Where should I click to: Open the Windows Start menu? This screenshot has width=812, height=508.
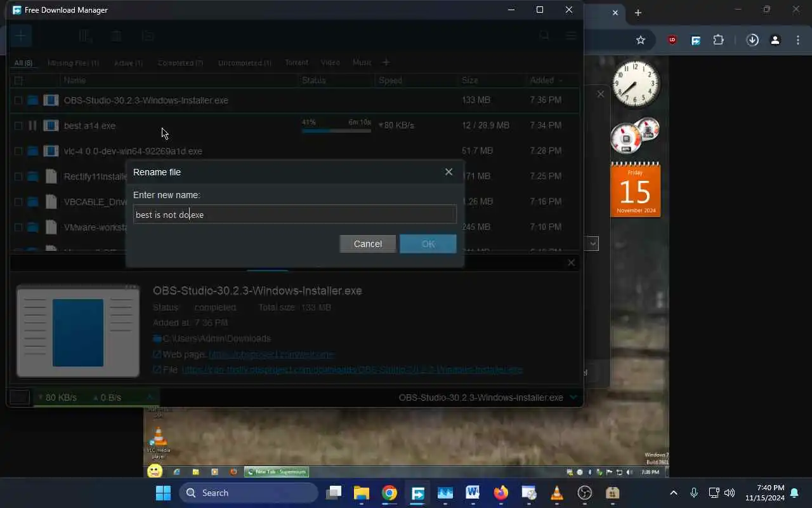163,493
